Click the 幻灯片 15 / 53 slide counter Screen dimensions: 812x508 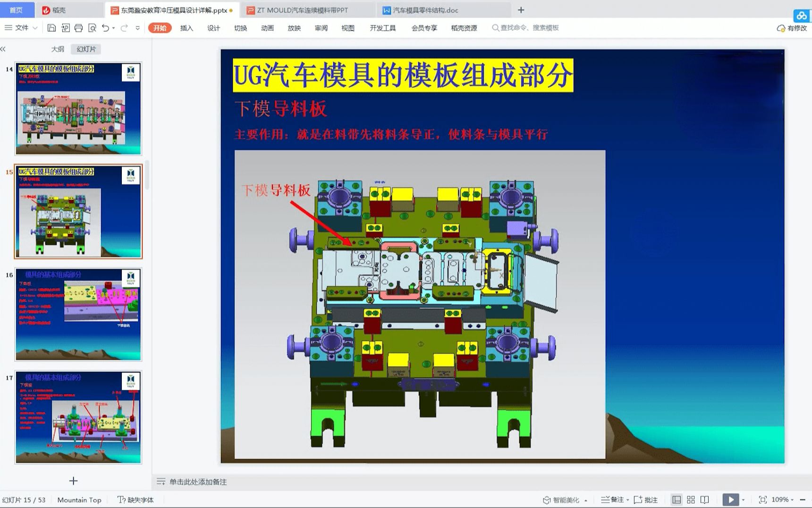24,500
